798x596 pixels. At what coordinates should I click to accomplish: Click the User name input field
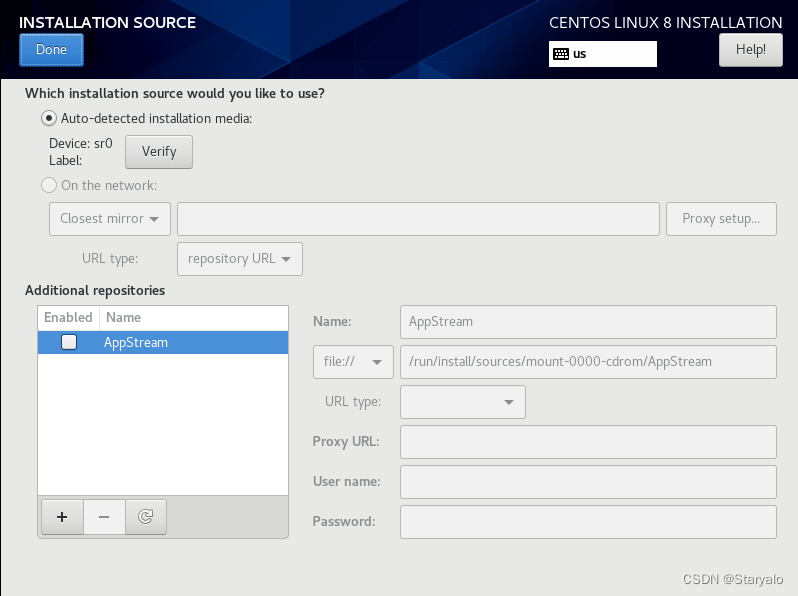click(588, 482)
